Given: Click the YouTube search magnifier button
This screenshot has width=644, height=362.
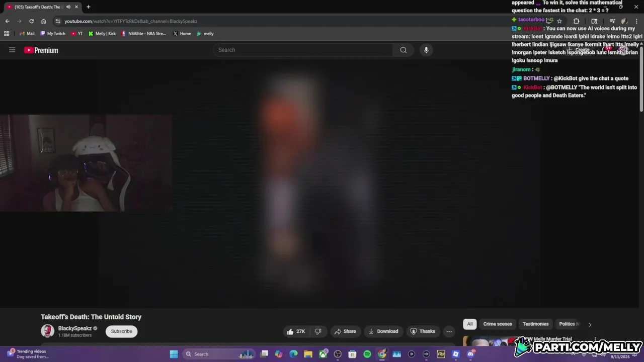Looking at the screenshot, I should [x=403, y=50].
